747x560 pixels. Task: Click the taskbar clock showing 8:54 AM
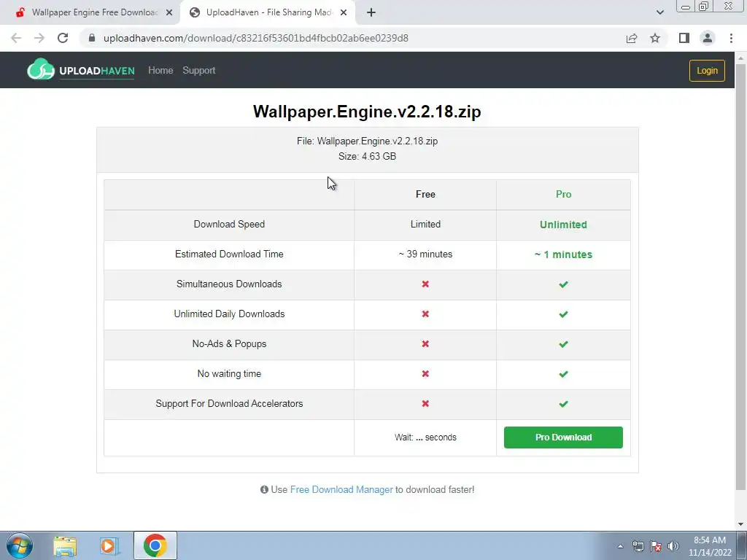(710, 546)
